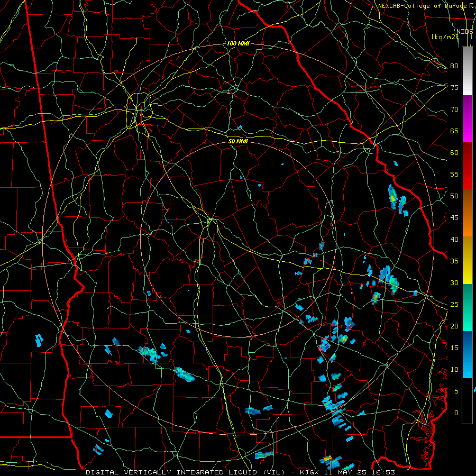Click the "15" value on the color scale
Screen dimensions: 476x476
click(x=454, y=347)
